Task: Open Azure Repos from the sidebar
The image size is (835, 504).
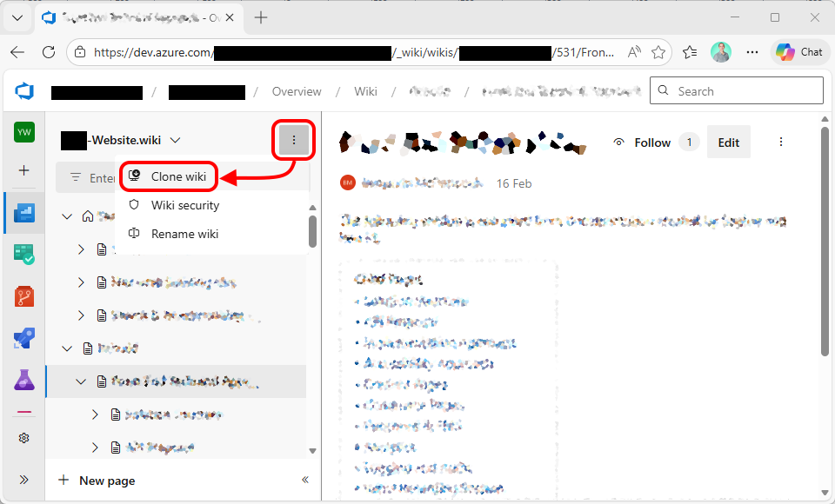Action: pos(24,297)
